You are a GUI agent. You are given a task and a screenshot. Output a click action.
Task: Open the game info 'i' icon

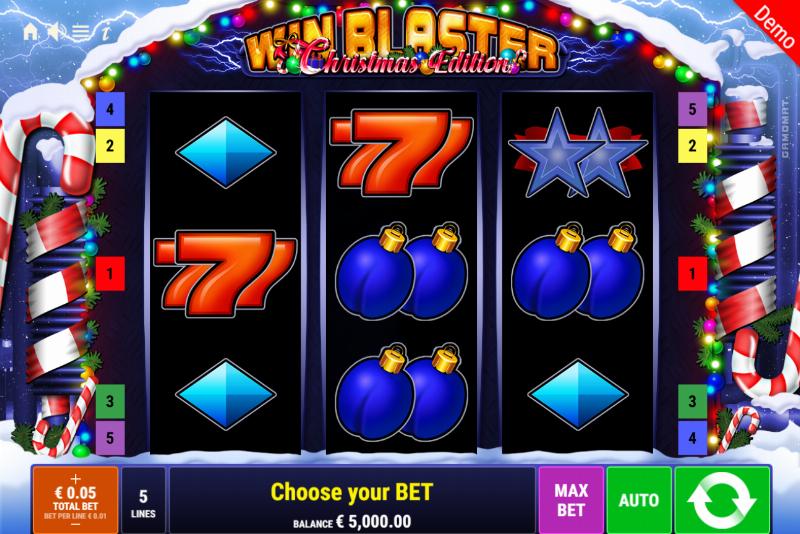[106, 33]
